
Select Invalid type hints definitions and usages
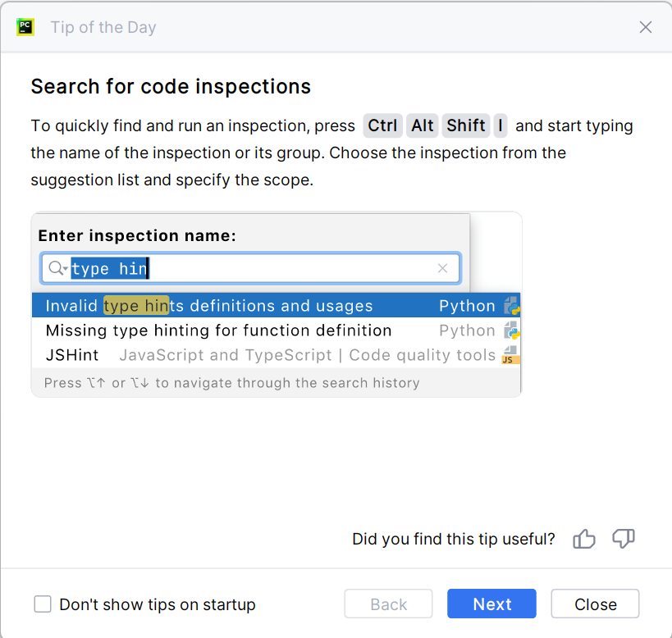click(x=209, y=306)
